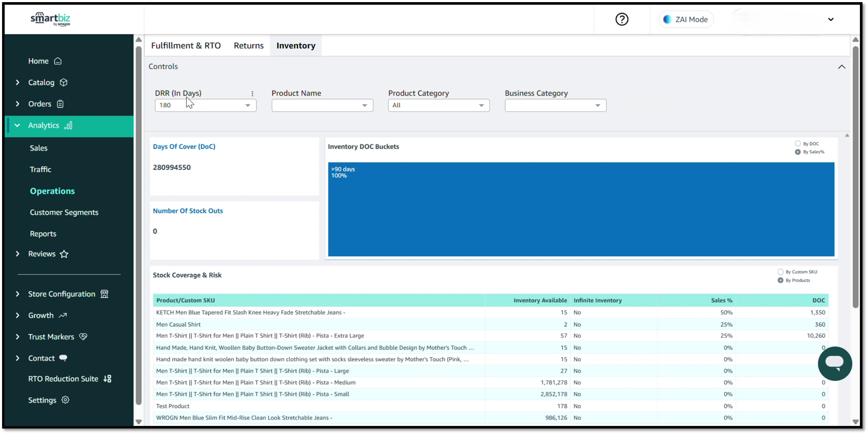The width and height of the screenshot is (868, 434).
Task: Collapse the Controls panel chevron
Action: click(841, 67)
